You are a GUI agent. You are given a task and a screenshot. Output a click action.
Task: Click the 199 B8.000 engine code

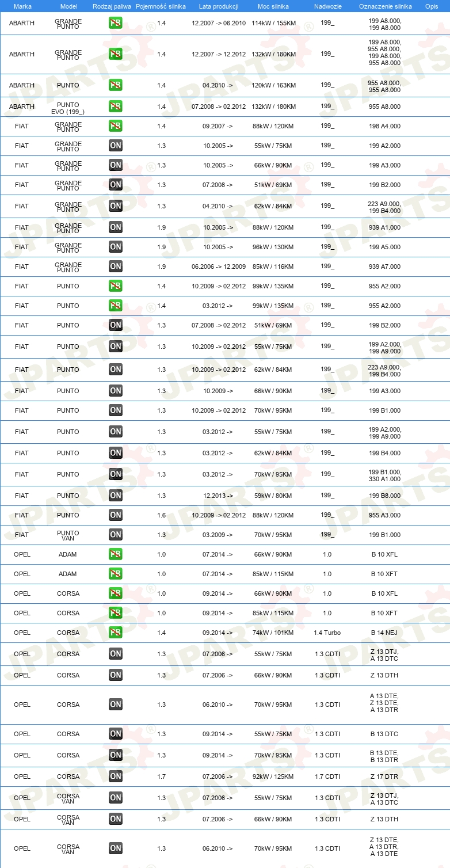pos(384,496)
